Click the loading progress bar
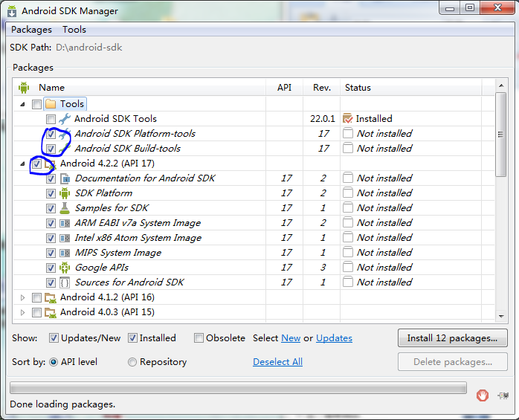The image size is (519, 420). [238, 387]
